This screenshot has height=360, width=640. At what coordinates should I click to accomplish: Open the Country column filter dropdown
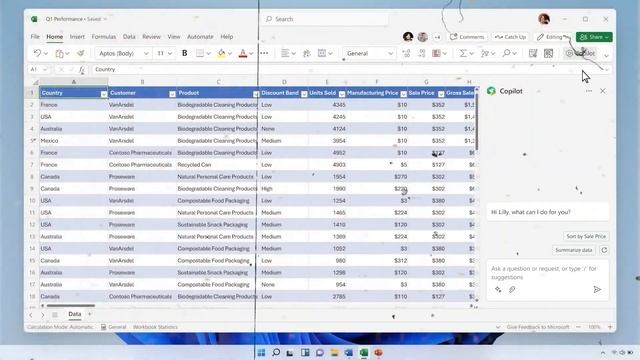(104, 94)
